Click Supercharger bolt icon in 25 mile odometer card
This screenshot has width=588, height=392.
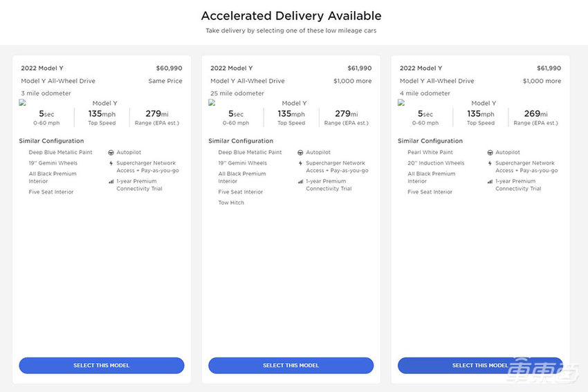(300, 164)
